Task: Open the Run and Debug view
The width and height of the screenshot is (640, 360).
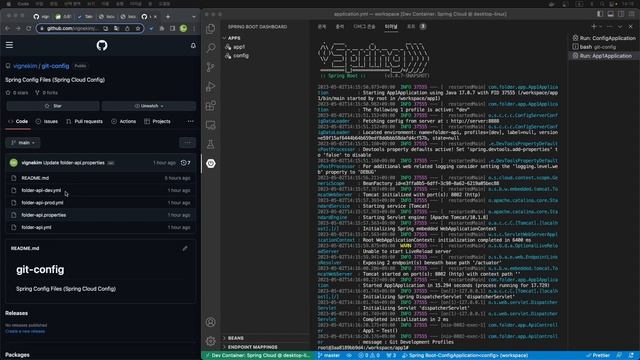Action: tap(211, 86)
